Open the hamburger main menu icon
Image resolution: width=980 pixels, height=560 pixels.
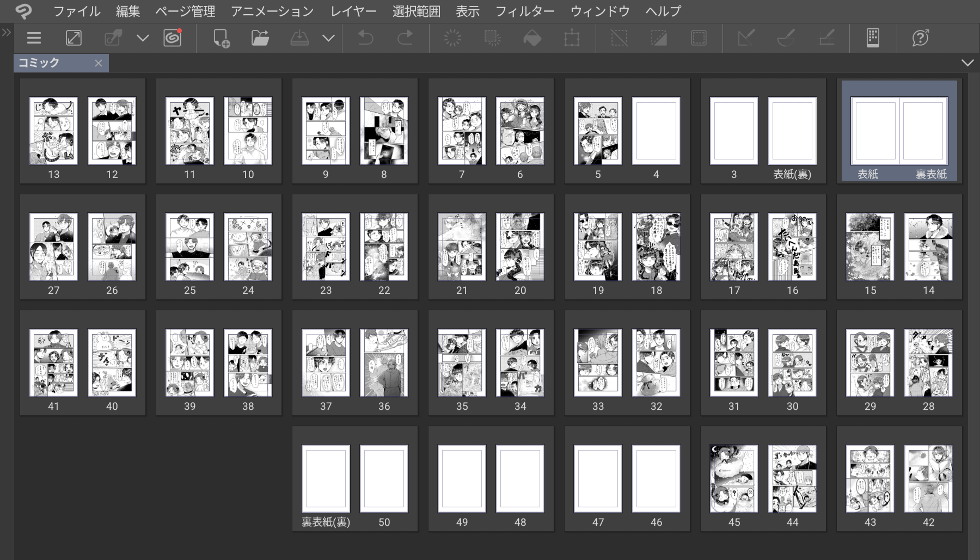pos(34,38)
